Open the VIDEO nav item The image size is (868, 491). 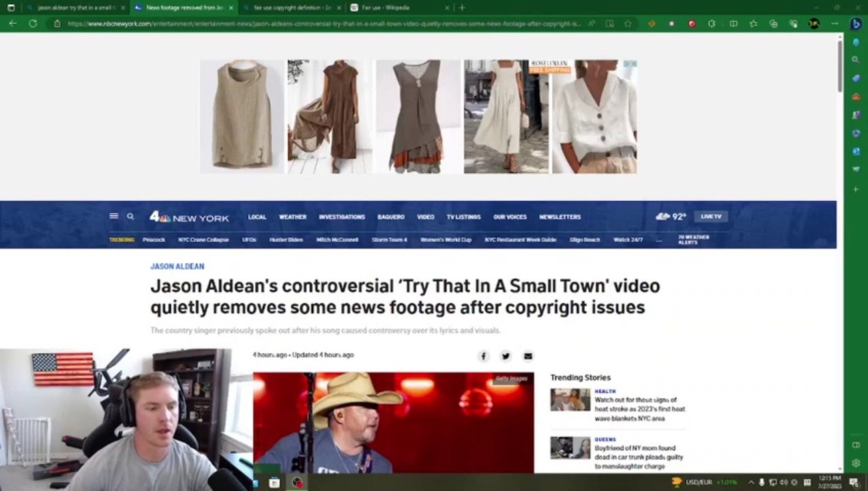(x=426, y=217)
